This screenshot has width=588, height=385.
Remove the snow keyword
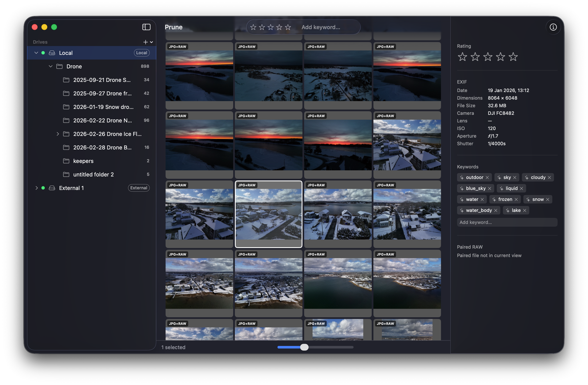click(547, 199)
